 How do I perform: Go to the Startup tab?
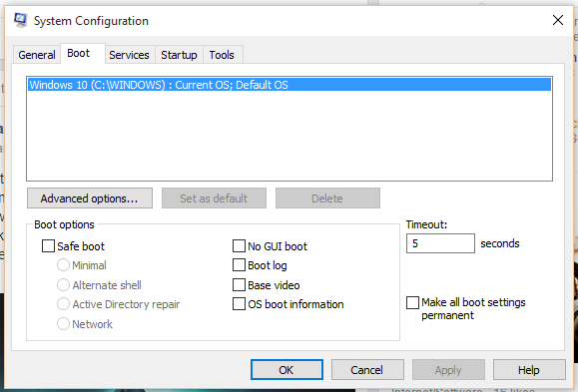(179, 55)
